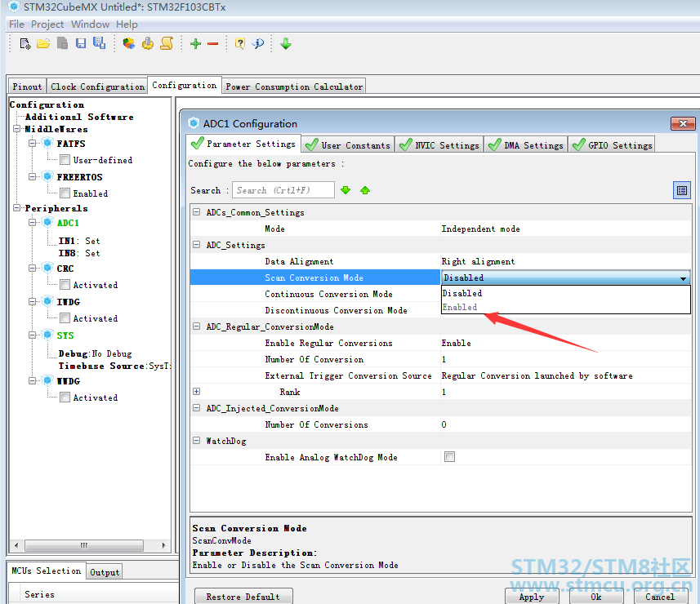This screenshot has height=604, width=700.
Task: Click the WWDG cube icon in tree
Action: 47,380
